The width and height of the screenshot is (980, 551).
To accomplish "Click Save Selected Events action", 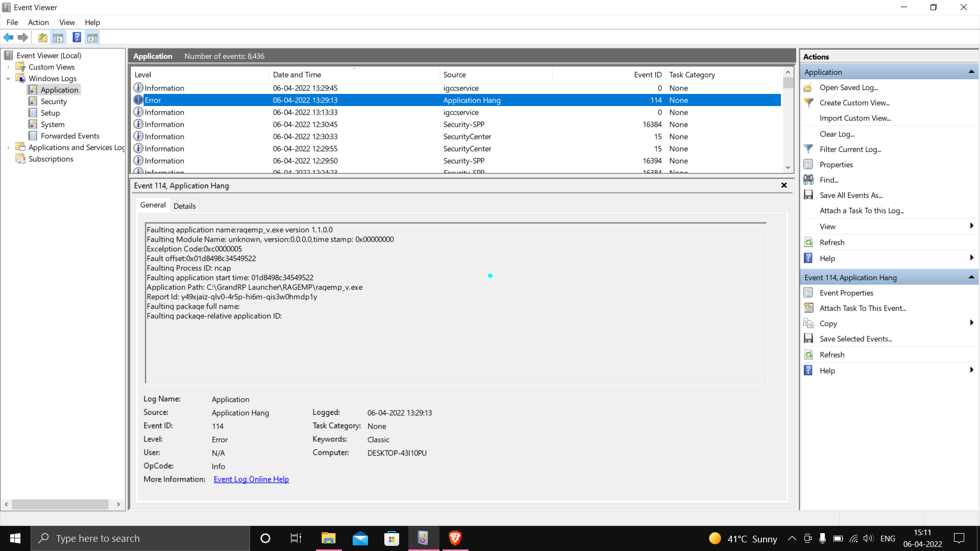I will pos(855,339).
